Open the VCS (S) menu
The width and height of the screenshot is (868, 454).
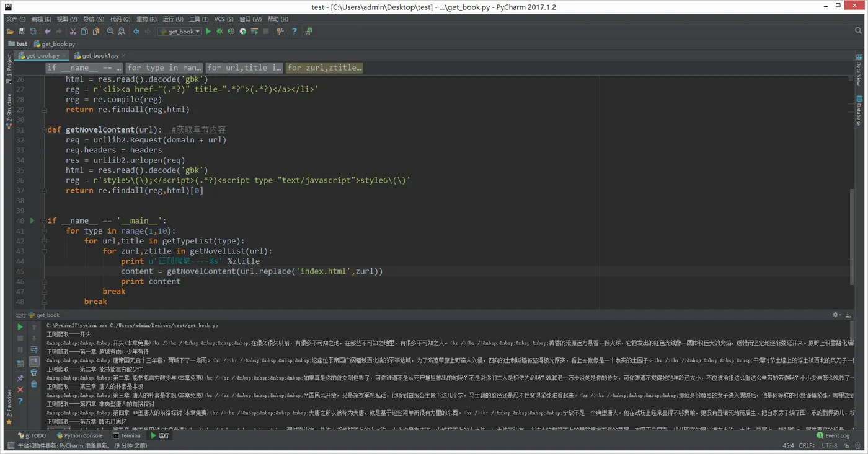(x=224, y=19)
